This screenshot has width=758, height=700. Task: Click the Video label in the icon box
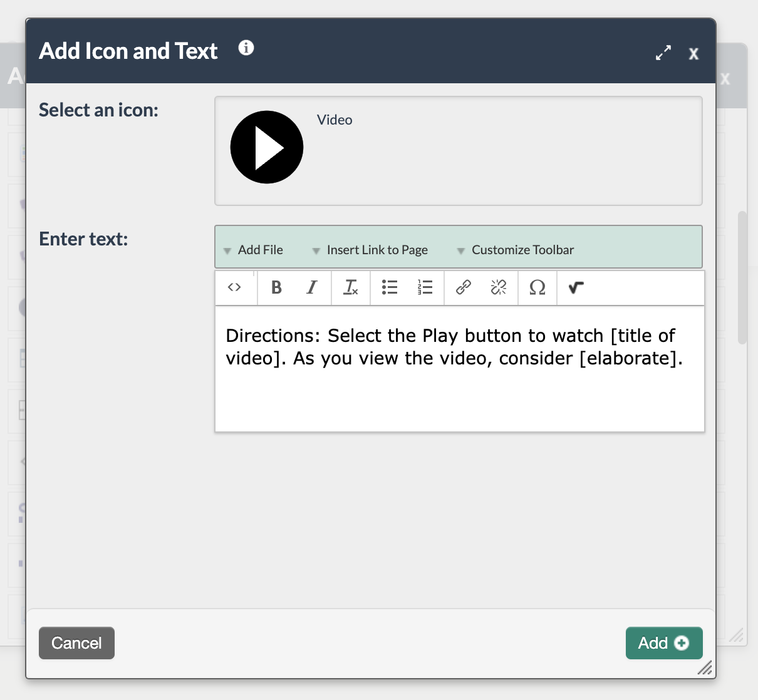(x=335, y=120)
